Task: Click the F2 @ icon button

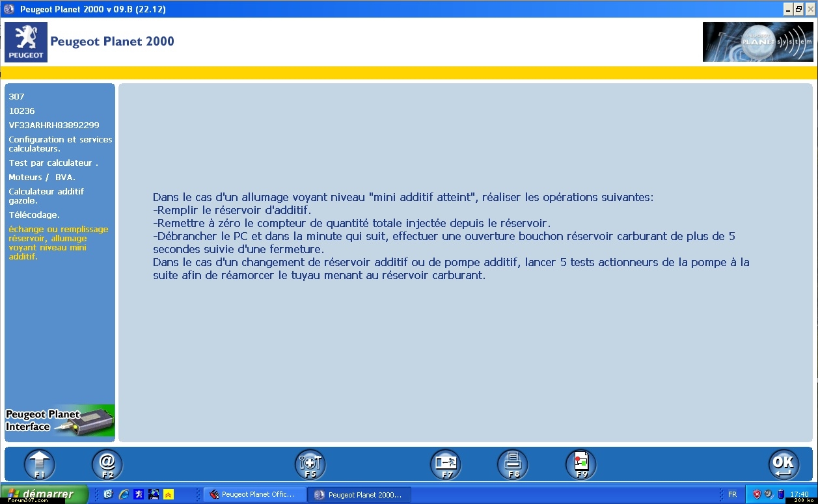Action: [107, 465]
